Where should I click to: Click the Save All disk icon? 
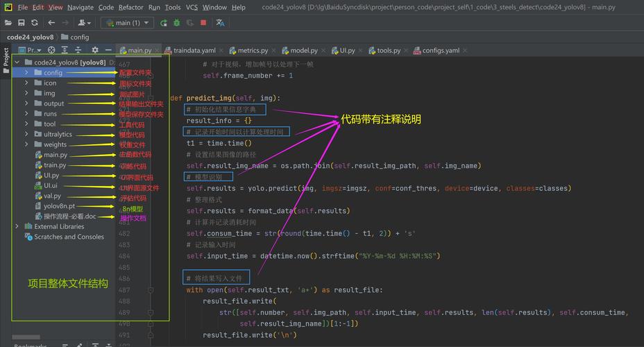coord(21,23)
